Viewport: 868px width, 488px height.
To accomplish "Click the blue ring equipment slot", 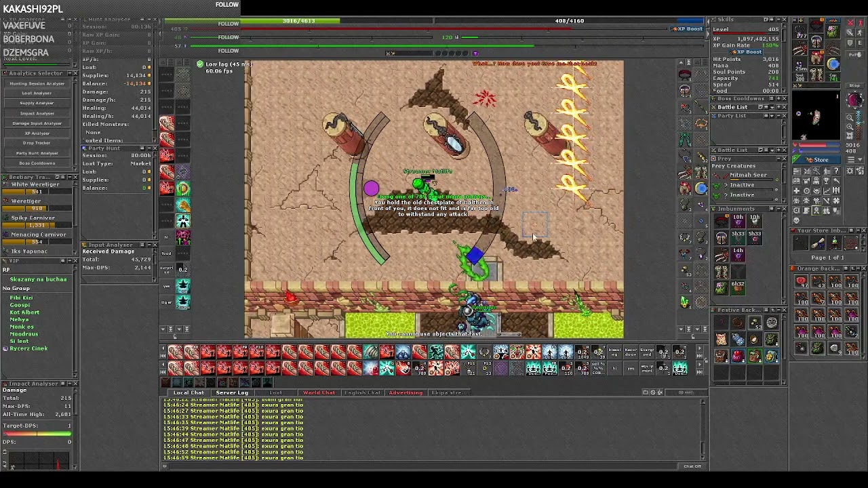I will 833,64.
